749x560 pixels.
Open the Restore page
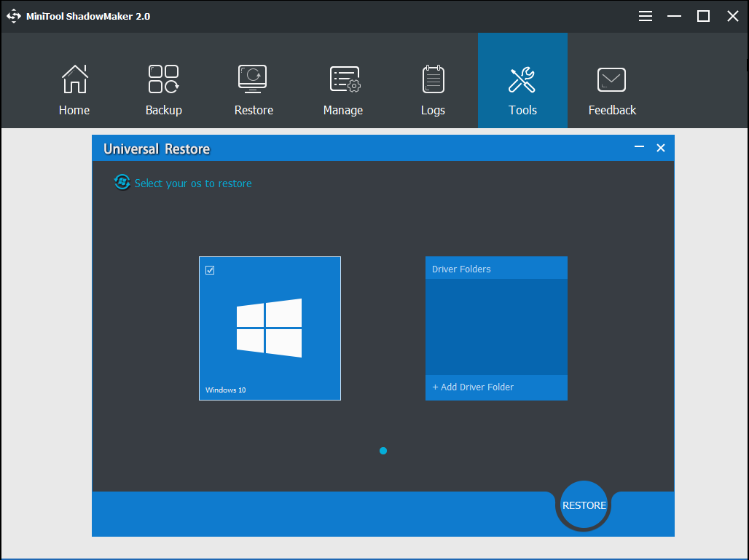pyautogui.click(x=254, y=90)
